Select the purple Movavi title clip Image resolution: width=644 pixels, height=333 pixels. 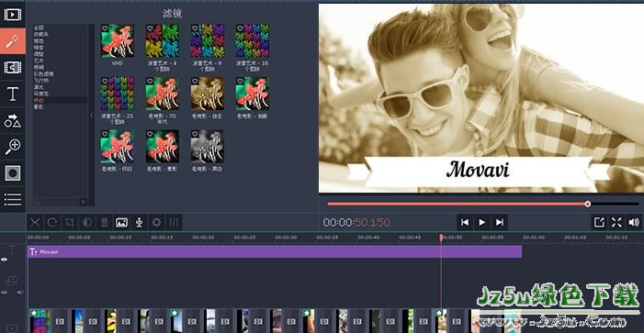tap(275, 251)
